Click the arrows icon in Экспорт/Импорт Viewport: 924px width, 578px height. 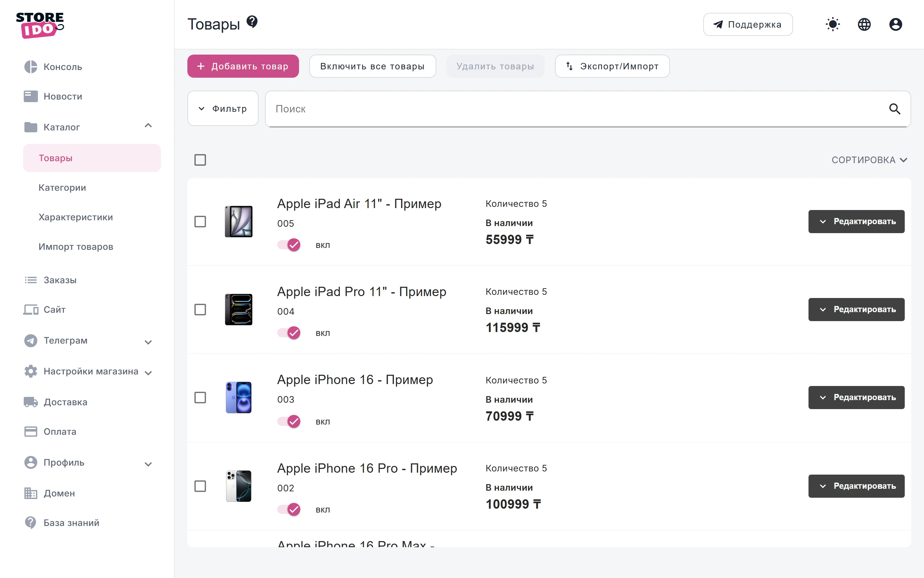(x=569, y=66)
